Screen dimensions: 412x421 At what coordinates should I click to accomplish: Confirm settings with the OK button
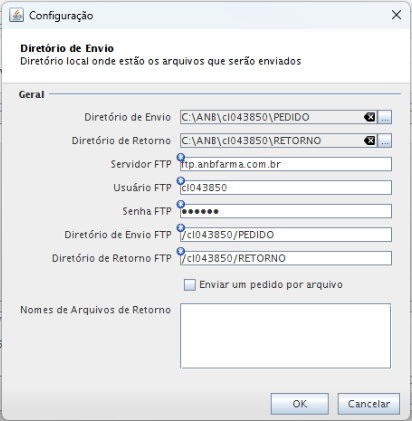click(x=300, y=404)
